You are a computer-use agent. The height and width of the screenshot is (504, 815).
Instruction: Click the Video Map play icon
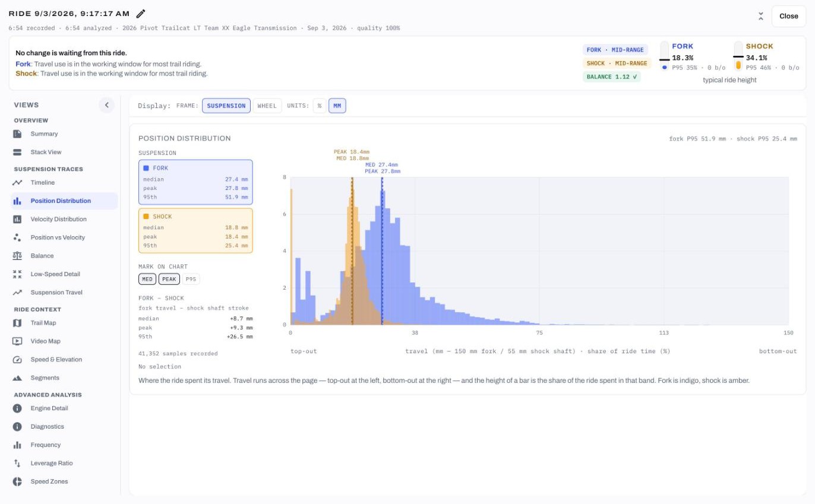[17, 341]
